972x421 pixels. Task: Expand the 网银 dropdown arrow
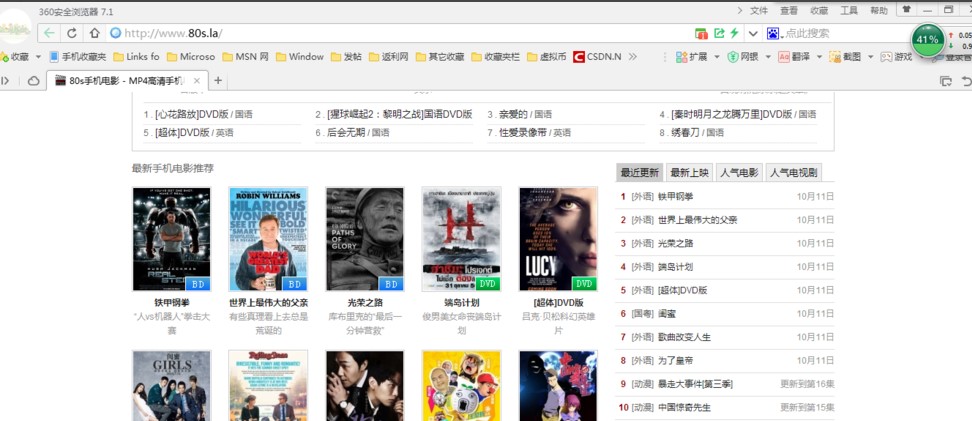768,56
